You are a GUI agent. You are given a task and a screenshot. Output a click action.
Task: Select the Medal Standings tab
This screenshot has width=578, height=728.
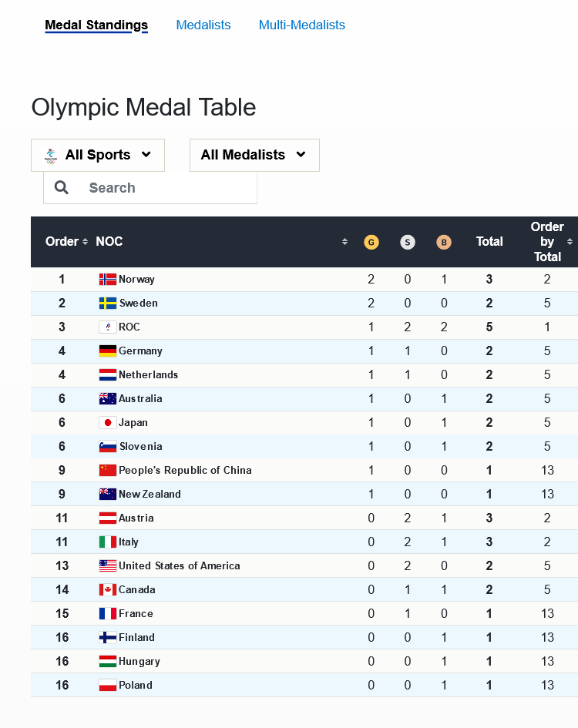tap(96, 25)
